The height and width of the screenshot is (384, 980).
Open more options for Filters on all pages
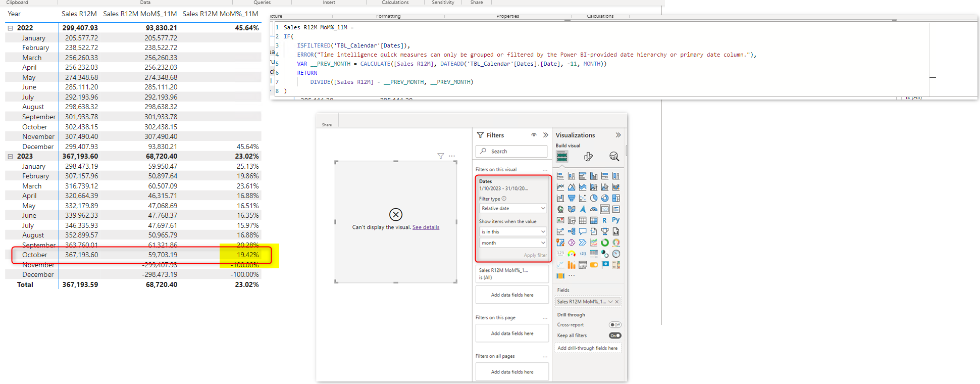click(x=545, y=356)
